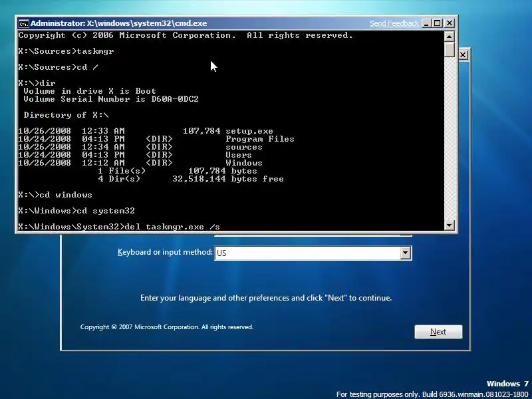
Task: Click the cmd.exe icon in title bar
Action: point(23,24)
